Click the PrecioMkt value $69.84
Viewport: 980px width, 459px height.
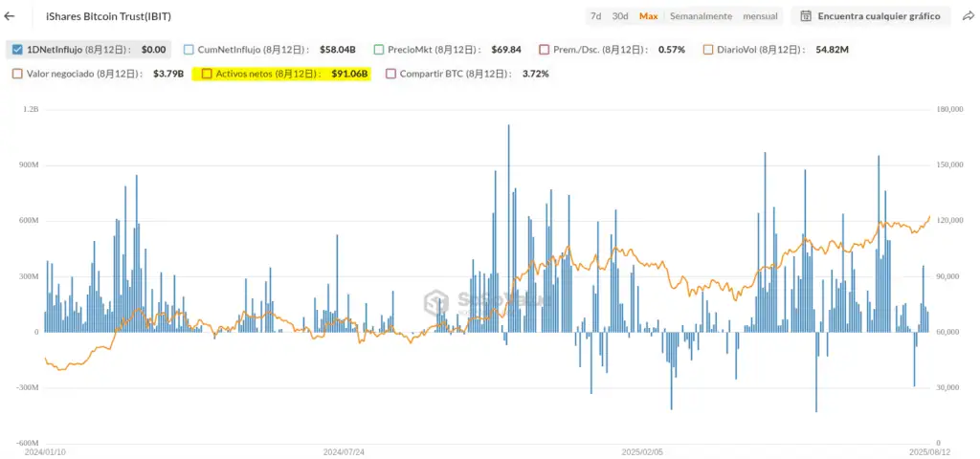[507, 50]
